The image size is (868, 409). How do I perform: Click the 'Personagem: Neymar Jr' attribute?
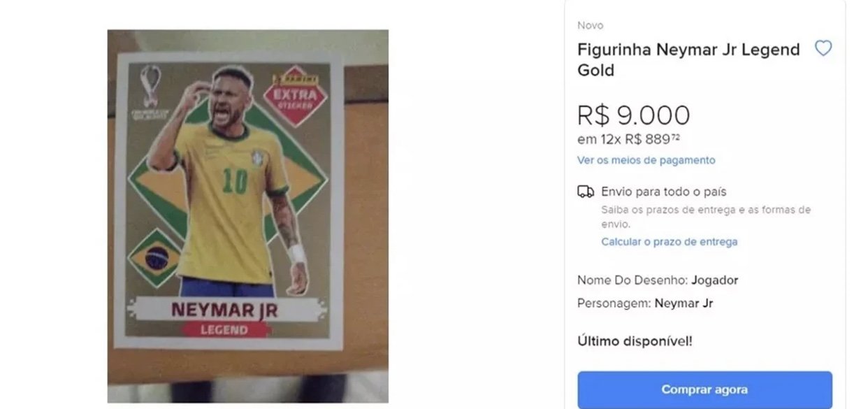coord(644,303)
